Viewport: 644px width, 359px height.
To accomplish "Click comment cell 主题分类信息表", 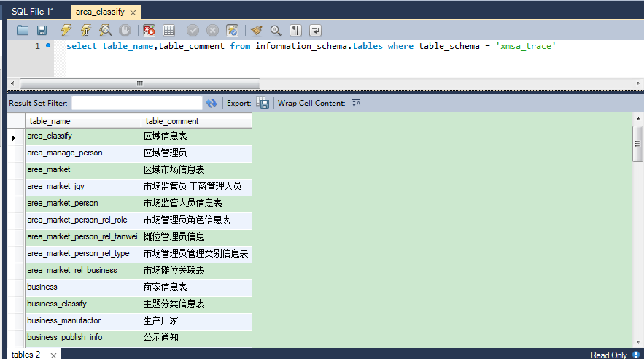I will [196, 304].
